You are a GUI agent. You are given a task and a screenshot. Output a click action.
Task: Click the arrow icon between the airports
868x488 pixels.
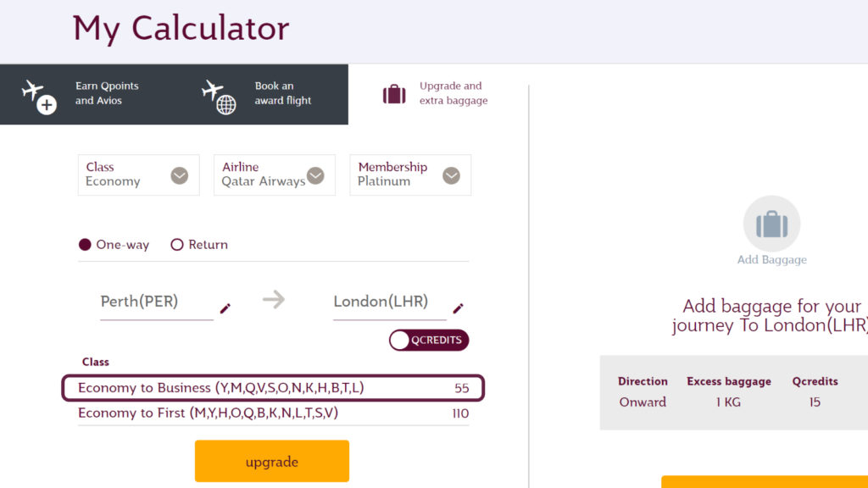(x=274, y=299)
